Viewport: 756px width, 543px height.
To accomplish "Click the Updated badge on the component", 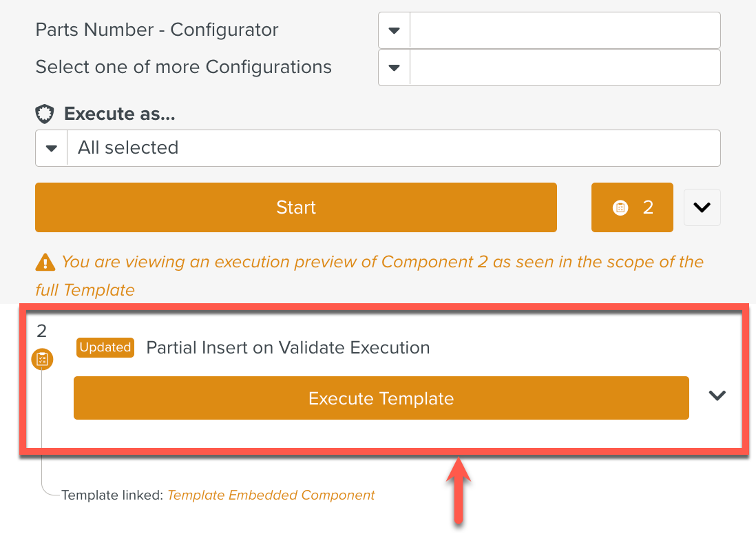I will point(105,347).
